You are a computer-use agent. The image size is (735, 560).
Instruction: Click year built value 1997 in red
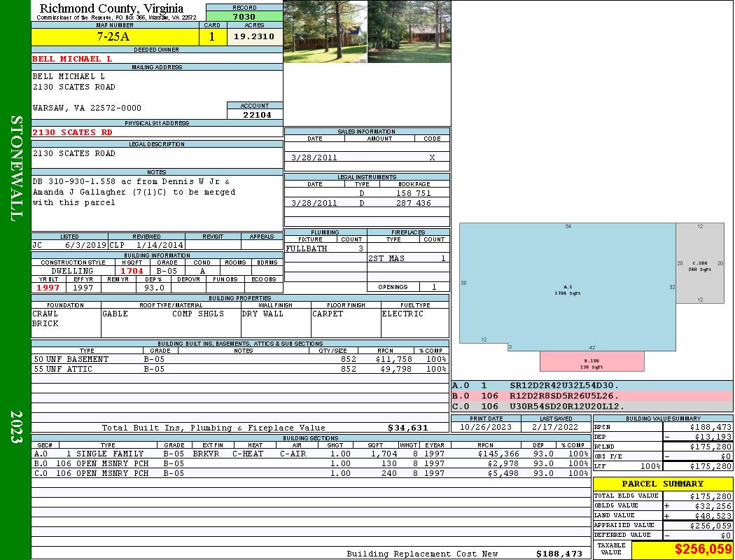48,288
